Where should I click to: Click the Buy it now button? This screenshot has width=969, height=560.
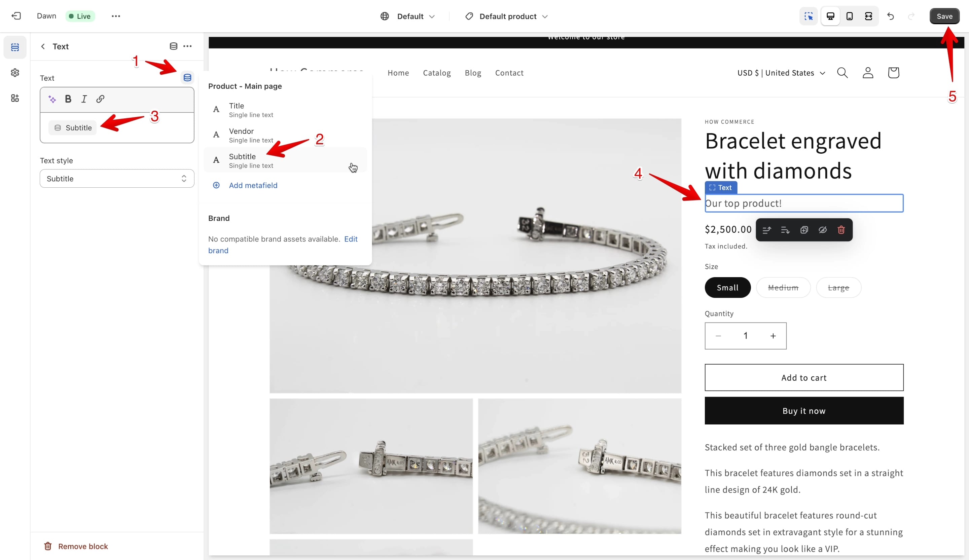pos(804,410)
